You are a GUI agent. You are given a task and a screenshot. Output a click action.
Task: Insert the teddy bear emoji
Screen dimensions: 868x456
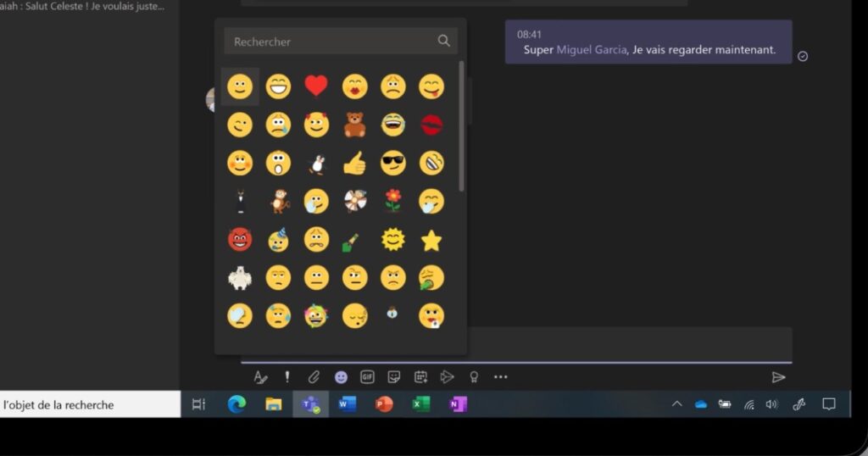(x=354, y=125)
